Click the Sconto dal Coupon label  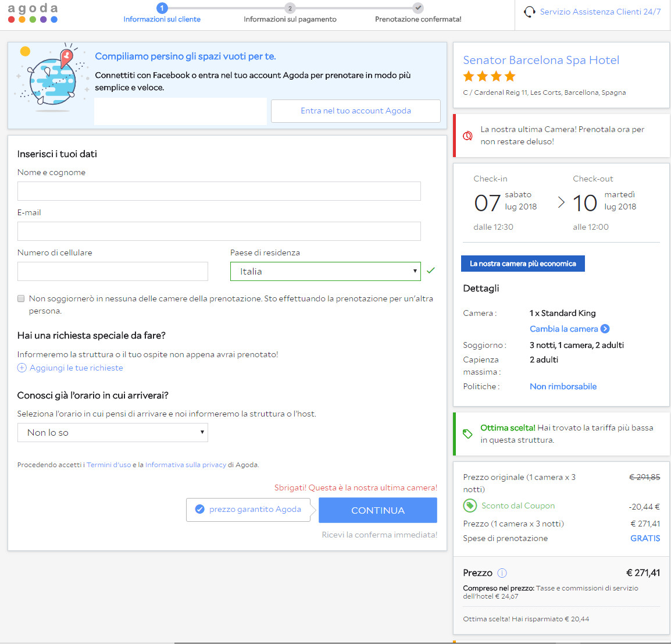[518, 506]
